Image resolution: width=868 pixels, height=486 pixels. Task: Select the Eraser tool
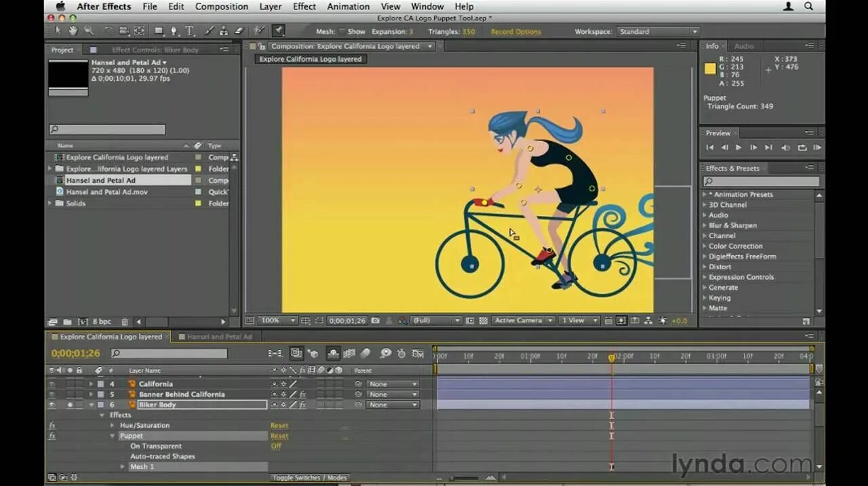tap(239, 31)
